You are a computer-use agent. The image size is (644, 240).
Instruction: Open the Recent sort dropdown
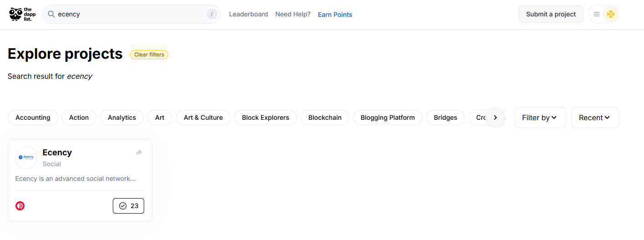coord(595,117)
